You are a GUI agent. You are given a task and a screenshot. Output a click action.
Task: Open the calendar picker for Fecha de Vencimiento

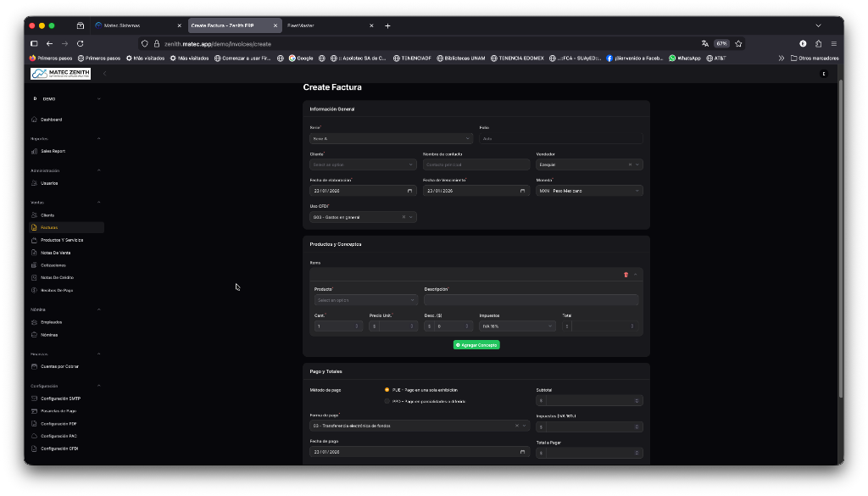522,191
